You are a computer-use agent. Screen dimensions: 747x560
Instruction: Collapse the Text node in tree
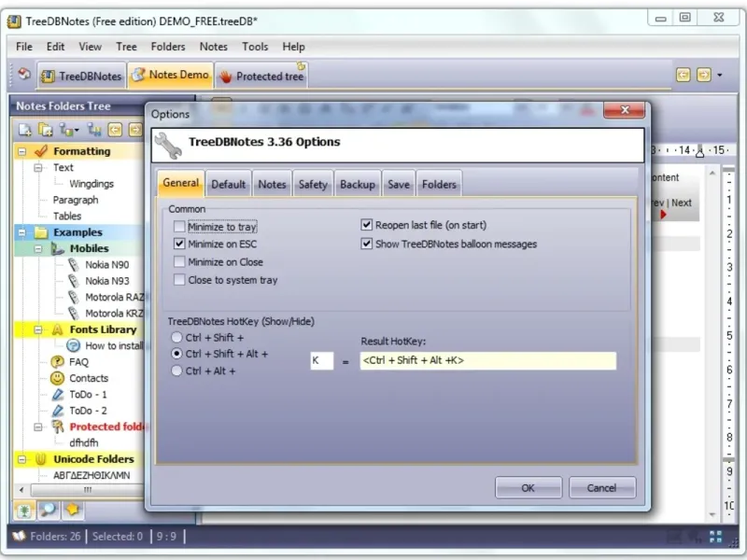click(x=37, y=168)
